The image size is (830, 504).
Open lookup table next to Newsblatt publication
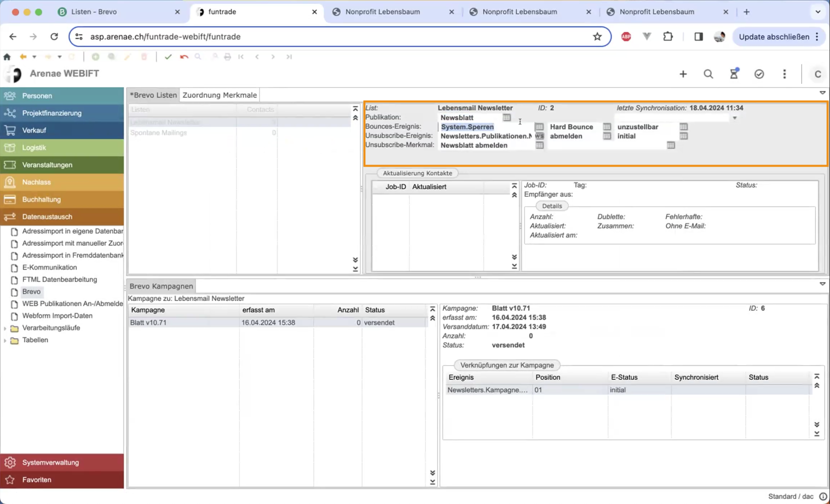(507, 117)
